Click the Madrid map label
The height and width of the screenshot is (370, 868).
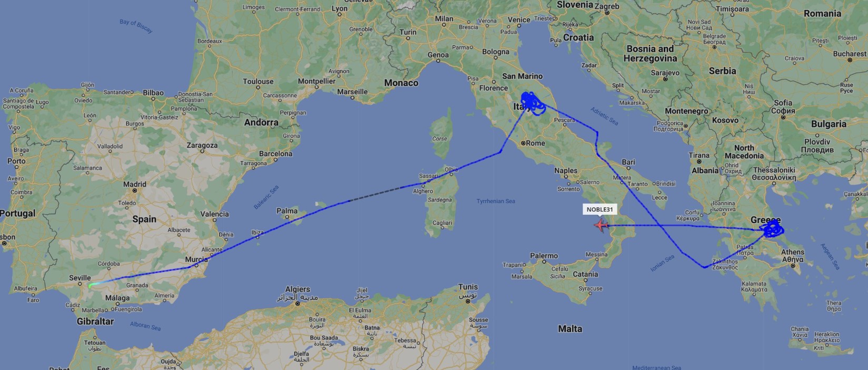click(135, 184)
